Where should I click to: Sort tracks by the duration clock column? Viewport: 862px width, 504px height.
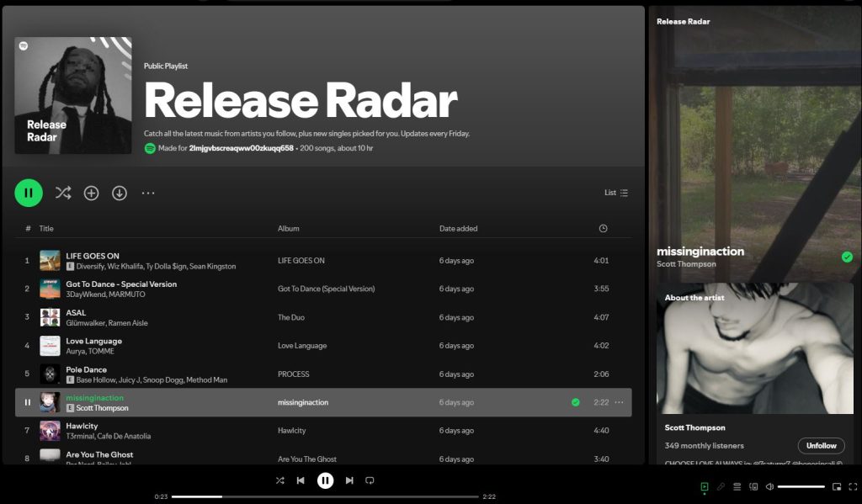point(603,228)
